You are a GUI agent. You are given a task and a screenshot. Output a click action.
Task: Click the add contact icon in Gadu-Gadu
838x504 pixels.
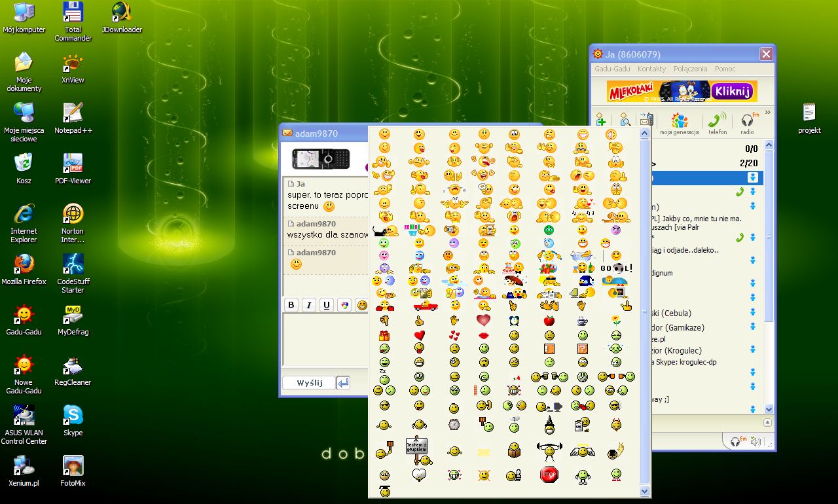(x=600, y=119)
